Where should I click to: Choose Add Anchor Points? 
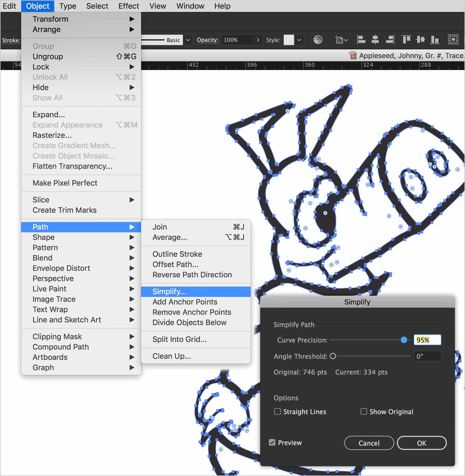coord(196,302)
